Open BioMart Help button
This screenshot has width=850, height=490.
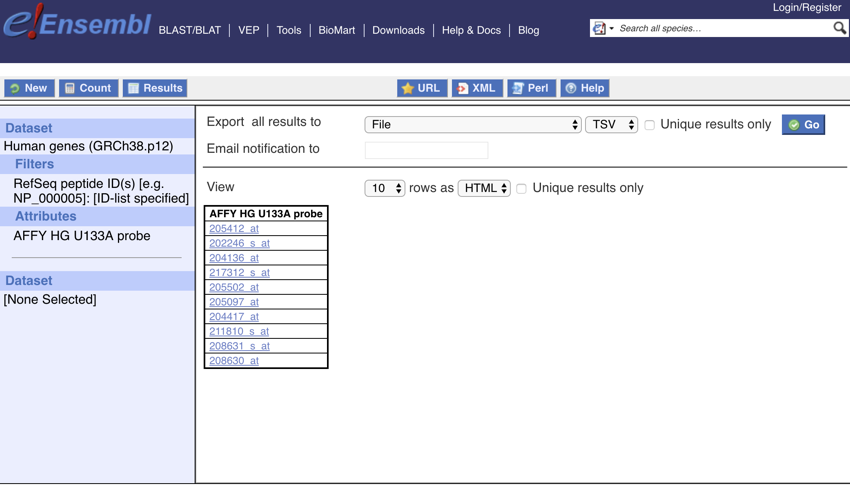coord(584,88)
